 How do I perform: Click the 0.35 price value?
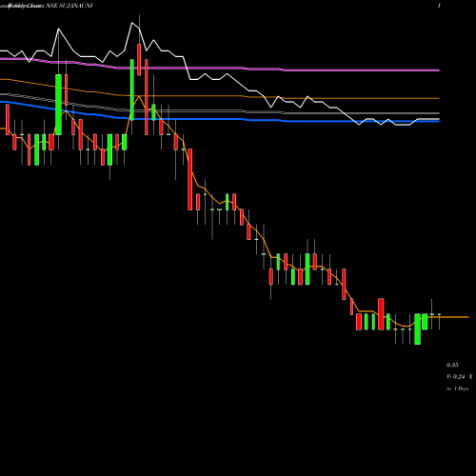click(x=452, y=366)
